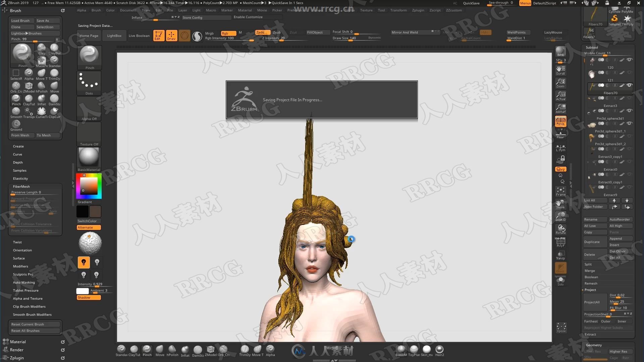Expand the Create brush section

[x=18, y=146]
